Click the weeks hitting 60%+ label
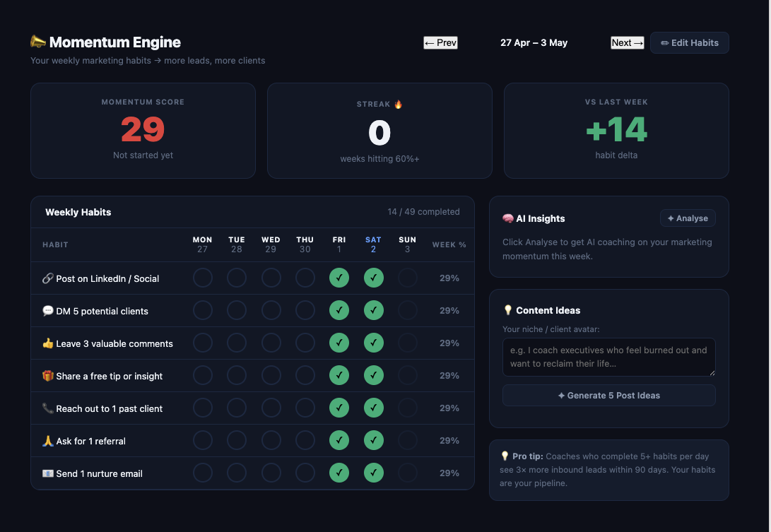The image size is (771, 532). (x=379, y=159)
